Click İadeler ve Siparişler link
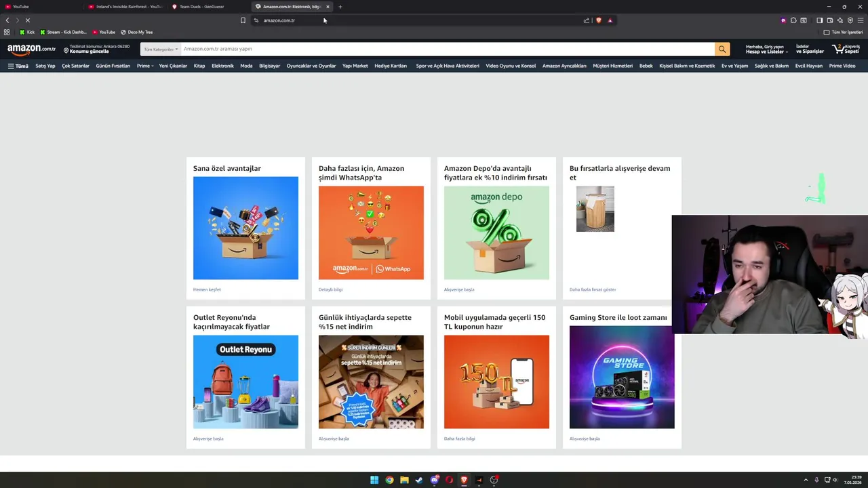 click(x=810, y=49)
